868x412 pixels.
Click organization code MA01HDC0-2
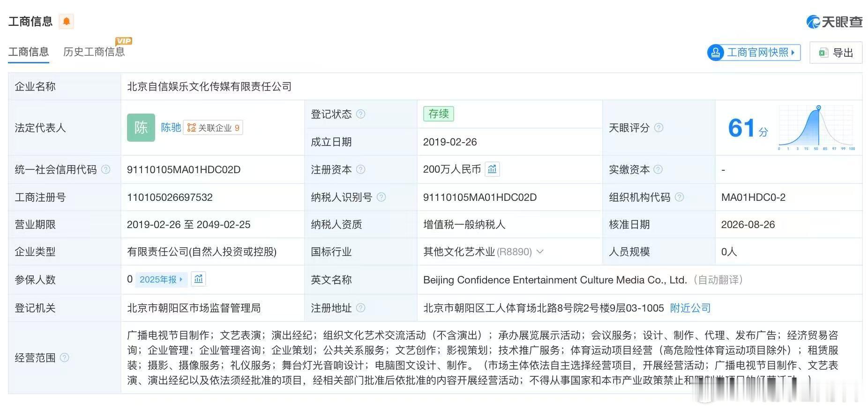[754, 197]
